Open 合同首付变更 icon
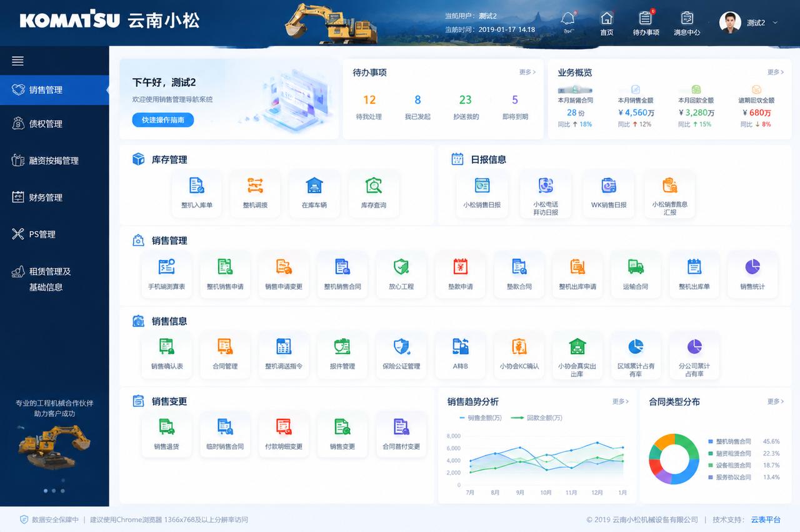 pyautogui.click(x=401, y=427)
